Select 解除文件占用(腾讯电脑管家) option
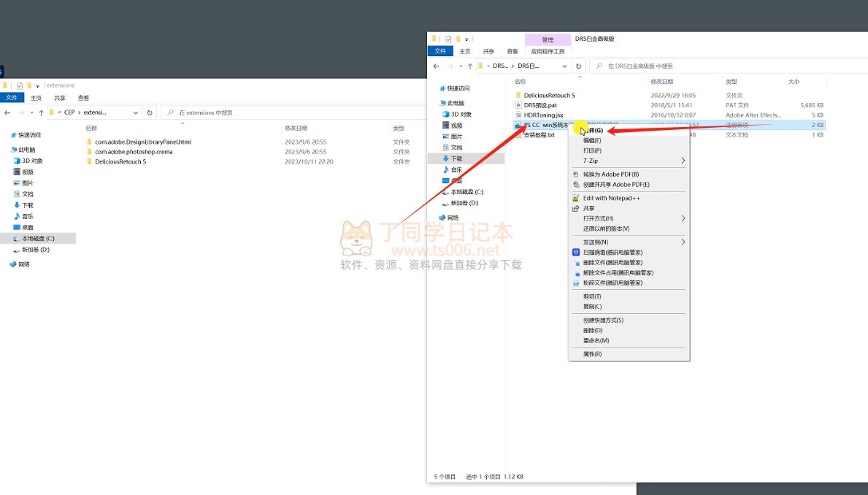Viewport: 868px width, 495px height. 618,273
